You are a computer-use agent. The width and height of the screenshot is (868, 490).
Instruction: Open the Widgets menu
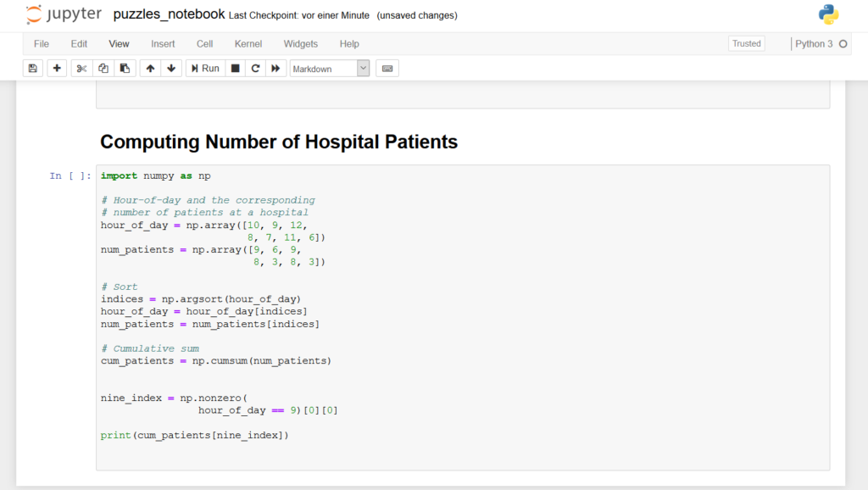coord(301,44)
